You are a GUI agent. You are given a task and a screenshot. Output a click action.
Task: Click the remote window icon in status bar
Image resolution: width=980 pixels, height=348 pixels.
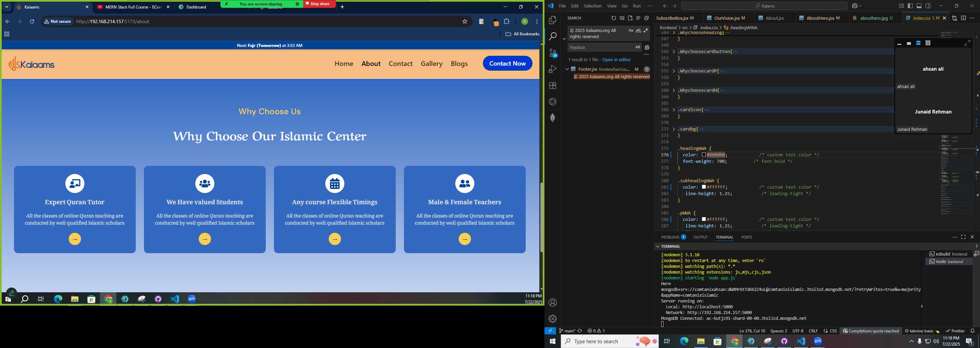[550, 331]
